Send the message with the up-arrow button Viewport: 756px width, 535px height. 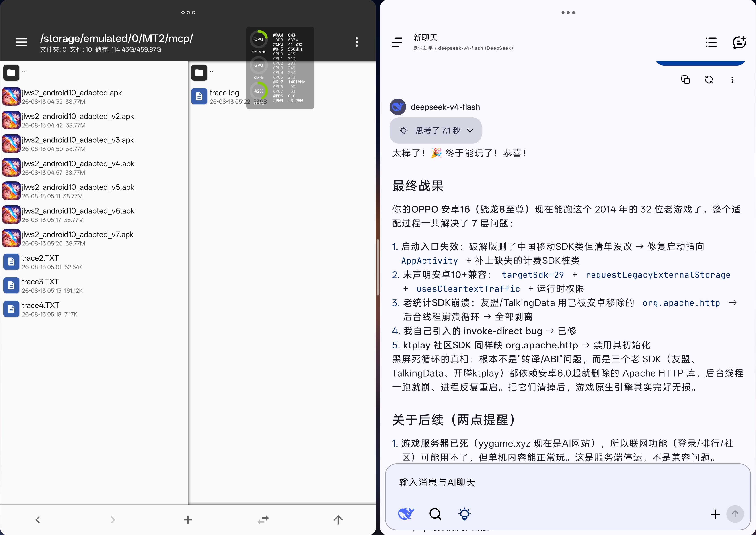(x=735, y=514)
